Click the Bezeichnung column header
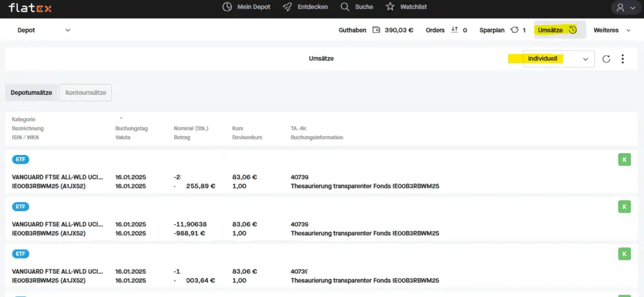This screenshot has width=644, height=297. click(28, 128)
